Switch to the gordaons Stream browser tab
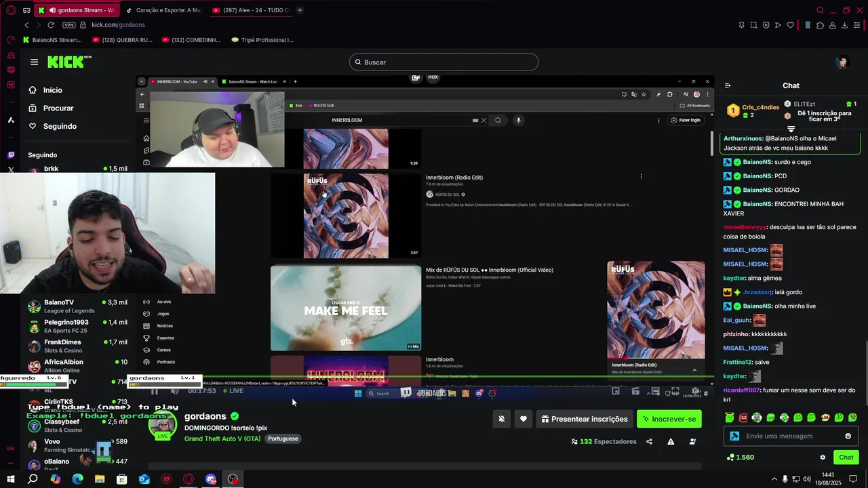 click(76, 10)
